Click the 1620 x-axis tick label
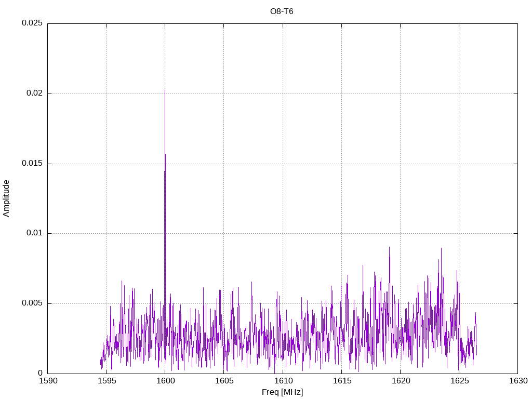The image size is (532, 399). coord(401,381)
